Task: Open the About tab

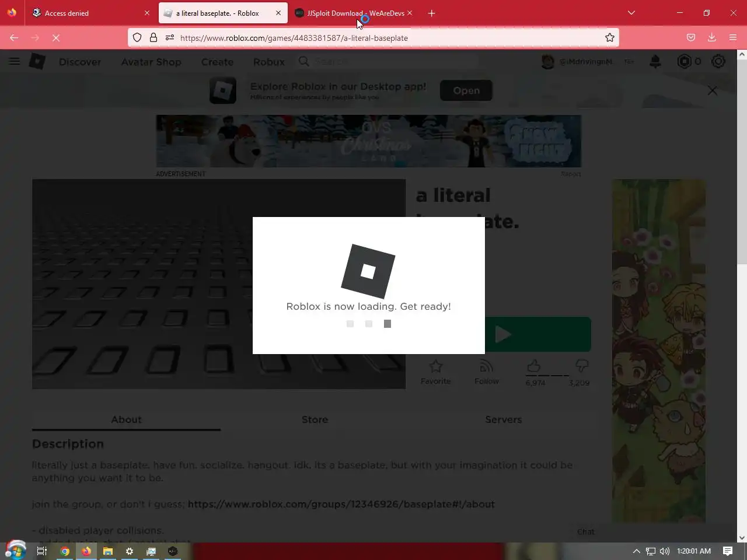Action: (126, 419)
